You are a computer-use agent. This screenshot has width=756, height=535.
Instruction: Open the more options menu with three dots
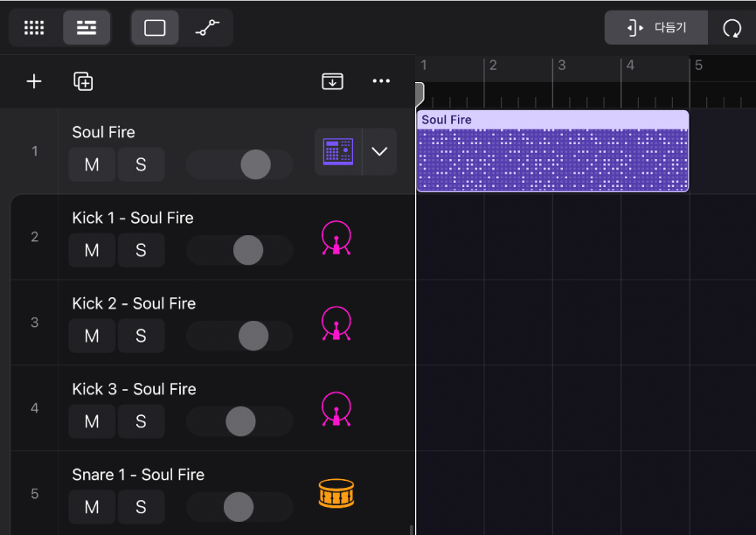[x=381, y=81]
